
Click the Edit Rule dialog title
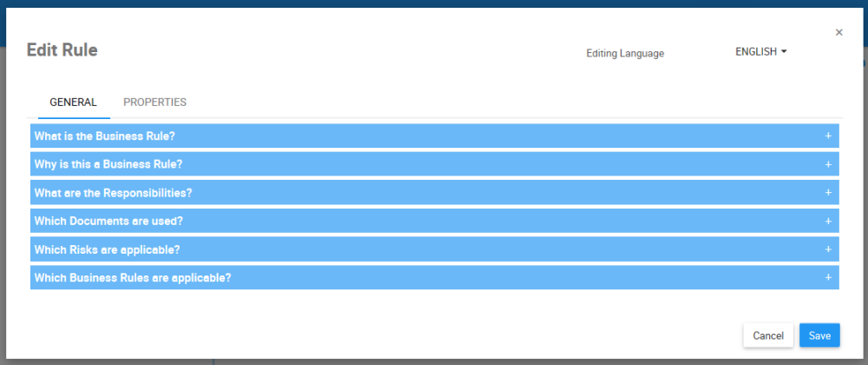(x=62, y=50)
